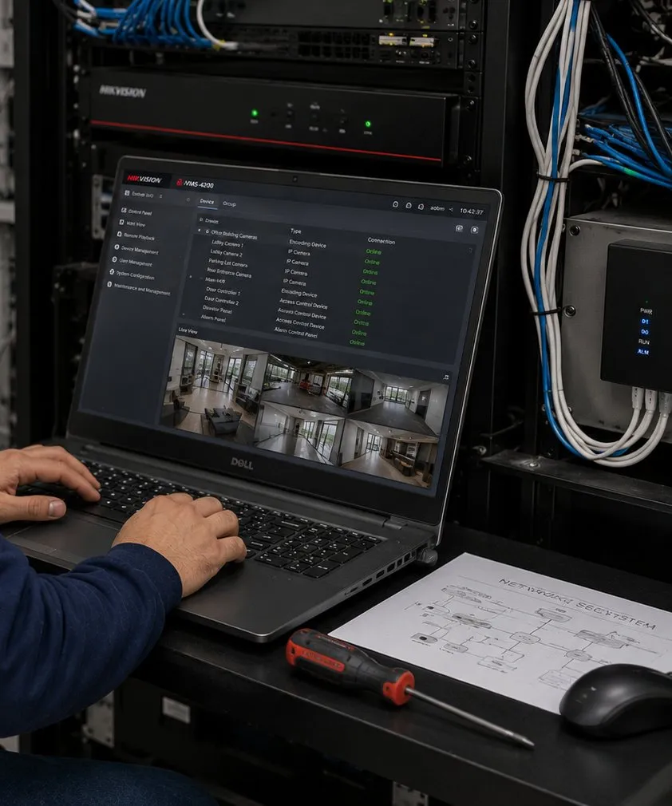The image size is (672, 806).
Task: Click the right icon above Connection column
Action: (x=475, y=230)
